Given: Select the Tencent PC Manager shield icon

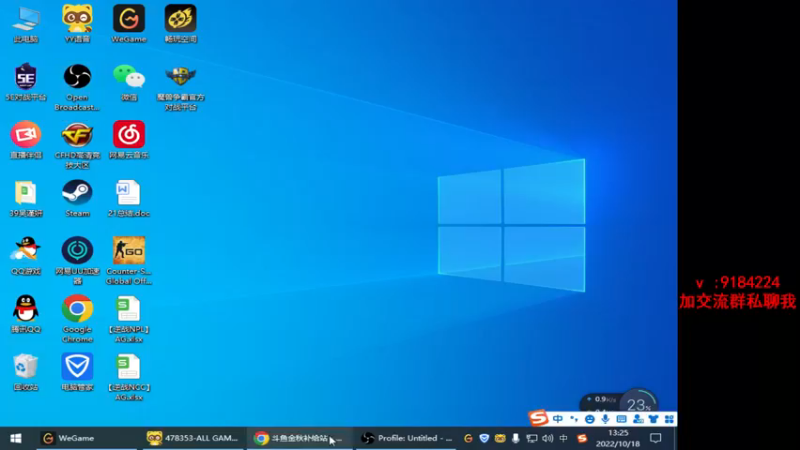Looking at the screenshot, I should pyautogui.click(x=77, y=372).
